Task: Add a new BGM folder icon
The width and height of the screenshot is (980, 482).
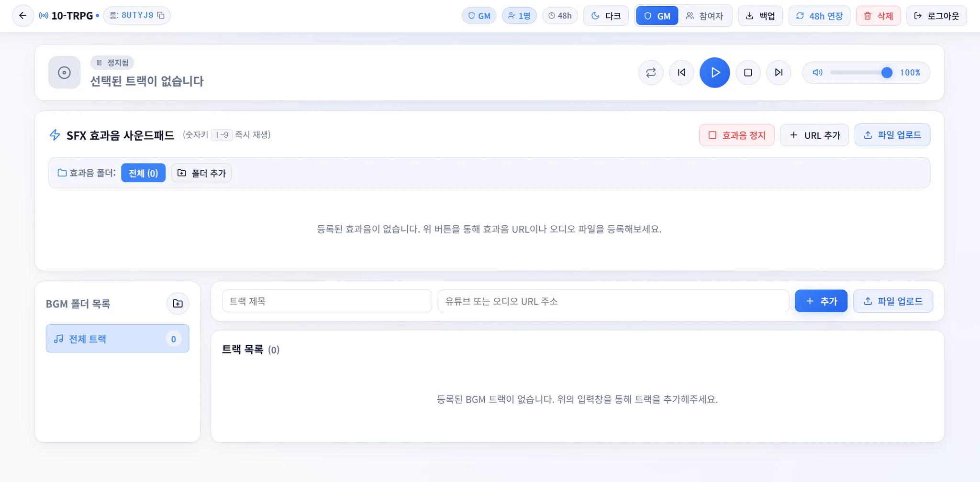Action: (x=178, y=304)
